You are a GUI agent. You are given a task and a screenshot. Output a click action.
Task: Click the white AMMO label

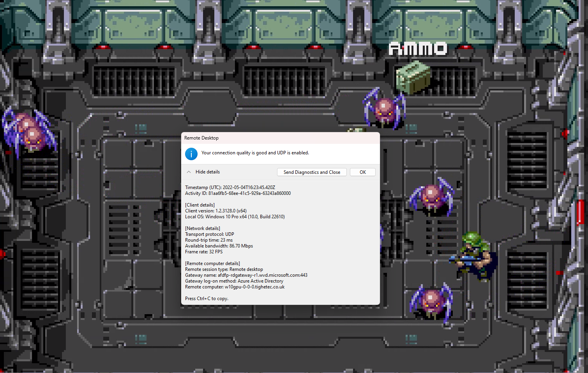click(x=418, y=49)
